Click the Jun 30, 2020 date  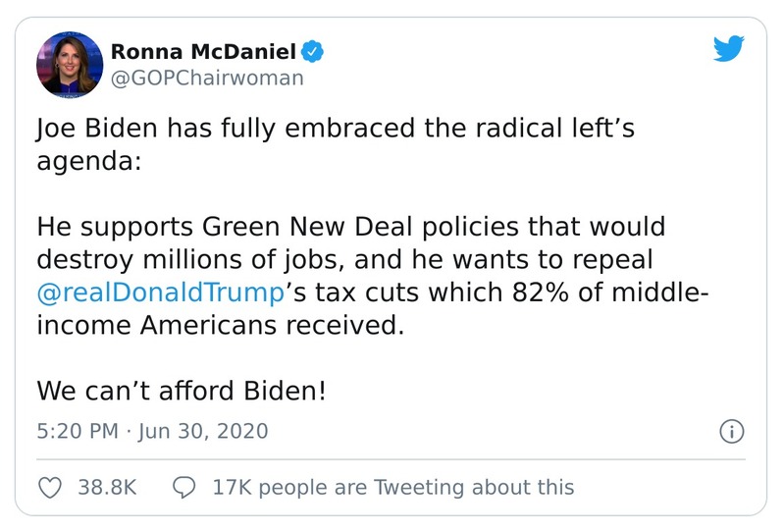(203, 431)
